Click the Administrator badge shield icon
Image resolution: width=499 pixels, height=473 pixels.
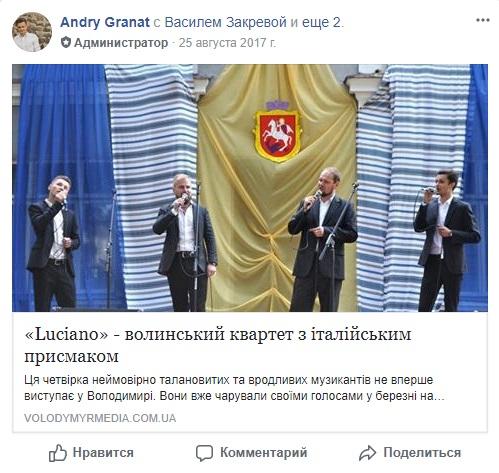coord(66,43)
